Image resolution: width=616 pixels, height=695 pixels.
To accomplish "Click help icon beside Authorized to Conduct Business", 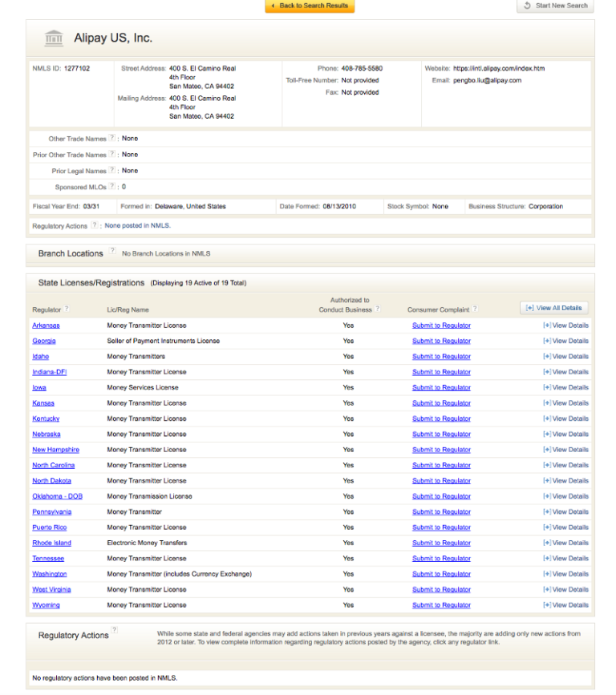I will click(x=378, y=309).
